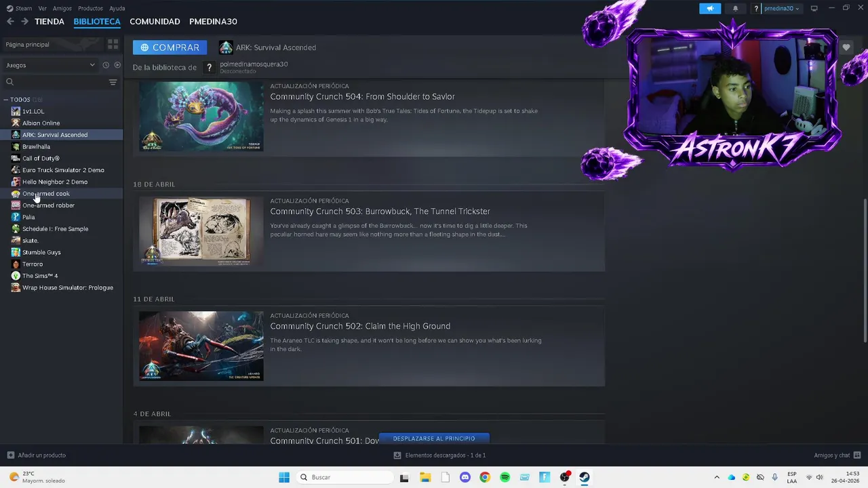Enter Big Picture mode monitor icon
This screenshot has width=868, height=488.
click(814, 8)
